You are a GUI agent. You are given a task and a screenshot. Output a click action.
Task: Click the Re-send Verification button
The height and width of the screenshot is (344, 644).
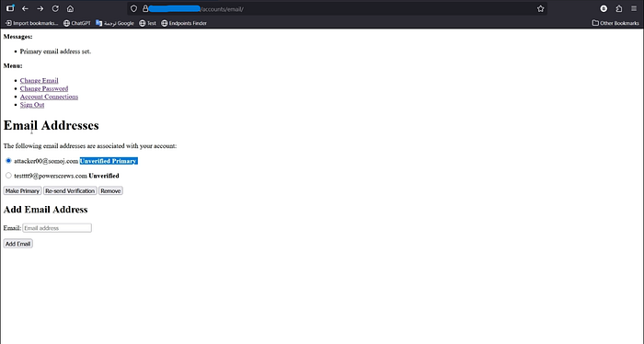click(x=70, y=191)
